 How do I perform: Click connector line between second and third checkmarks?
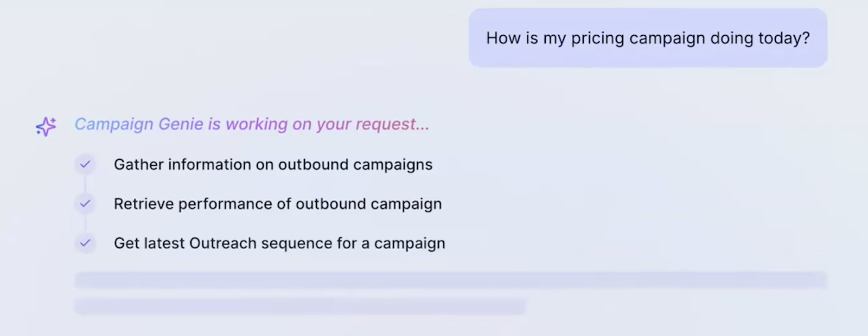click(85, 223)
